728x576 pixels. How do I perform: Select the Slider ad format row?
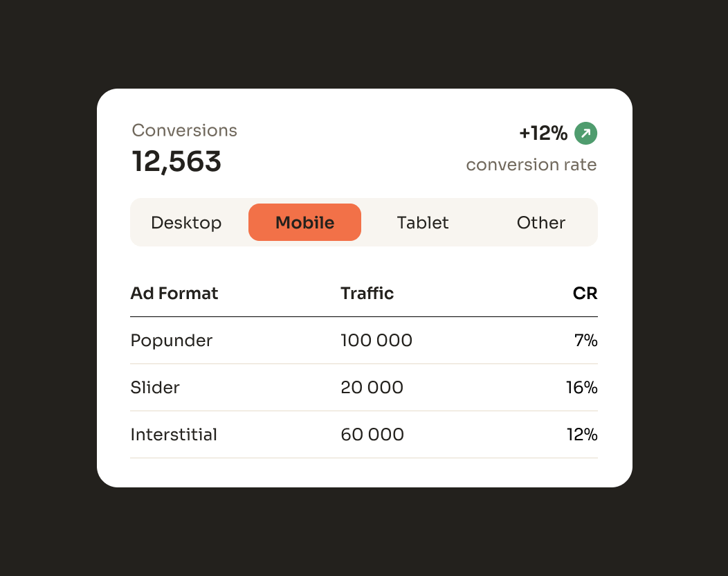click(155, 388)
